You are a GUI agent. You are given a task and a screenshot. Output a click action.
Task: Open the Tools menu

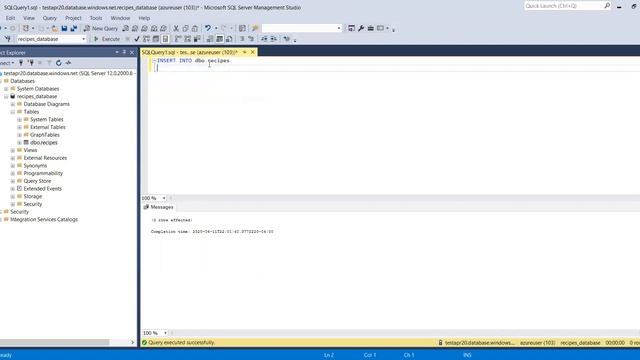[96, 18]
